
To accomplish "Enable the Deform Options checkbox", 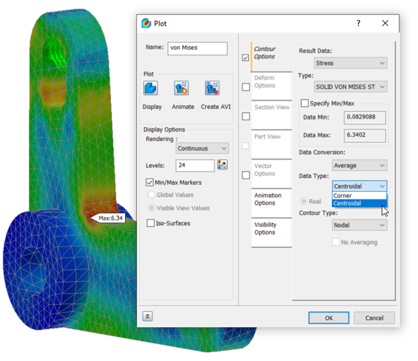I will click(x=246, y=87).
